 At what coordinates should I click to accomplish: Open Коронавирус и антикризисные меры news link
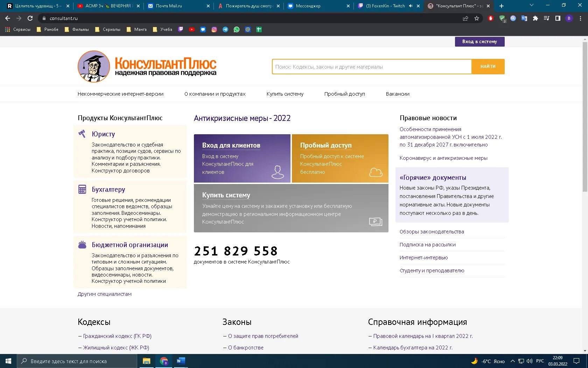[x=443, y=158]
